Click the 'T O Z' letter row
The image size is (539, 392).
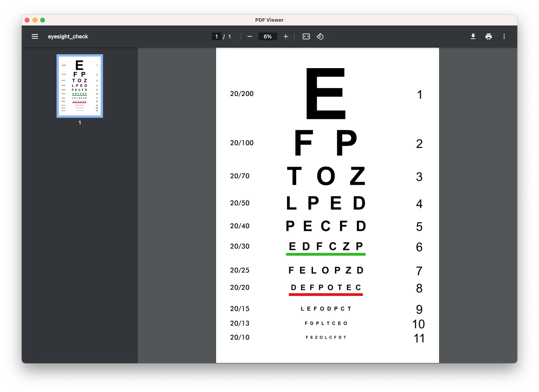[x=326, y=176]
